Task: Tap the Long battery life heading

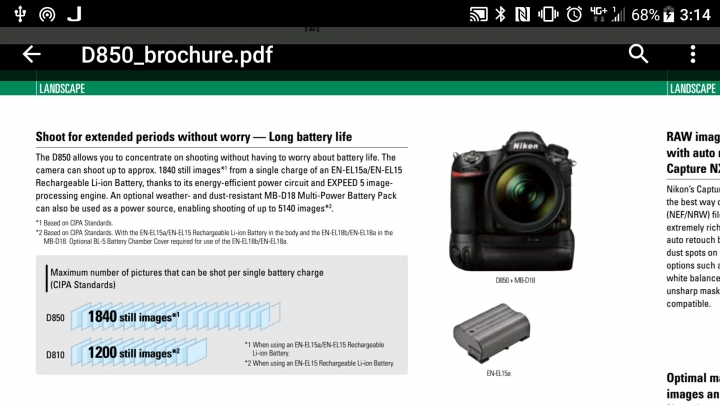Action: (194, 137)
